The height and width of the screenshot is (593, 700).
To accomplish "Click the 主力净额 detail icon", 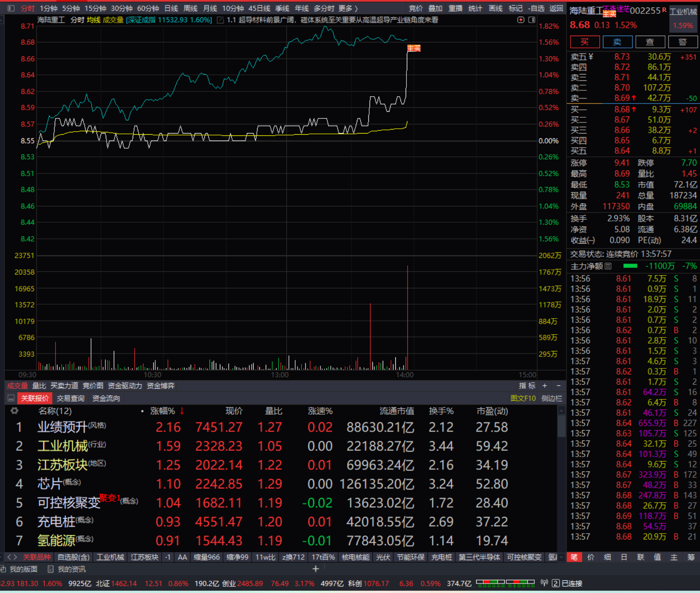I will point(608,266).
